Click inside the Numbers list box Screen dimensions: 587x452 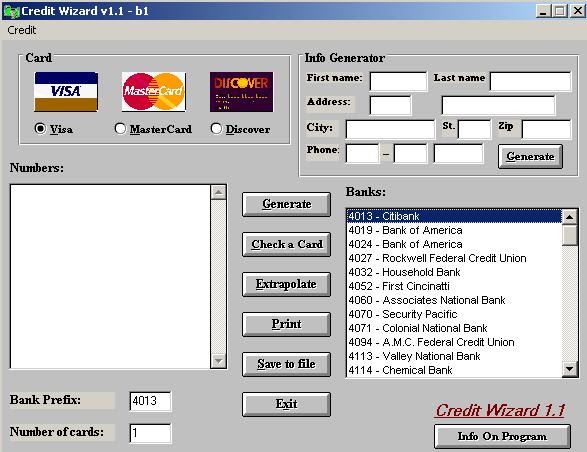[x=110, y=276]
